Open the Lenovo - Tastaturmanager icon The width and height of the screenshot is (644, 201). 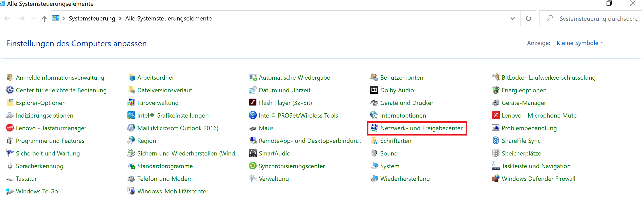click(10, 128)
